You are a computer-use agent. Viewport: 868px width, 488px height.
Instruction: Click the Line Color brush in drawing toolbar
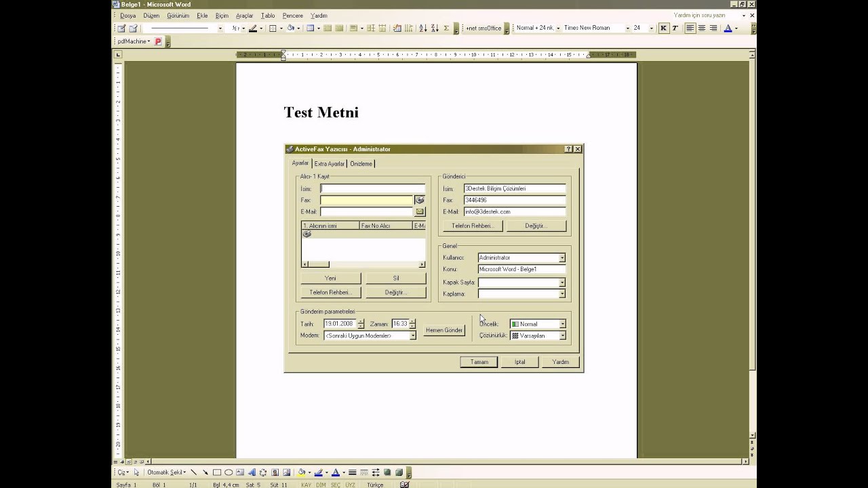coord(319,472)
